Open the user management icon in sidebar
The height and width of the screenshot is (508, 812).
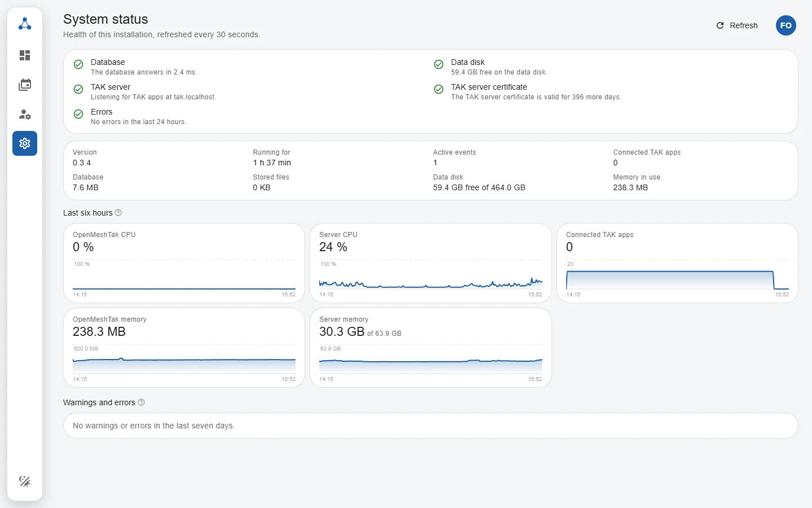pyautogui.click(x=25, y=114)
